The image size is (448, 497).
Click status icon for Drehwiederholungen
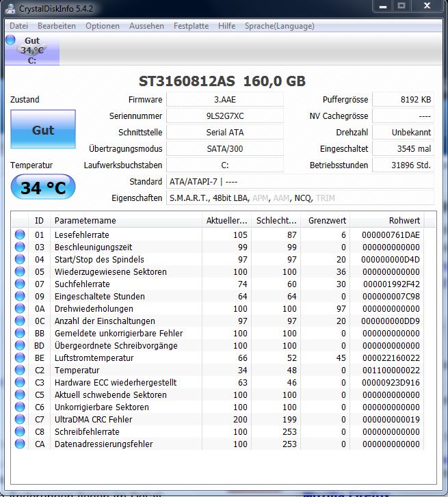pyautogui.click(x=20, y=308)
